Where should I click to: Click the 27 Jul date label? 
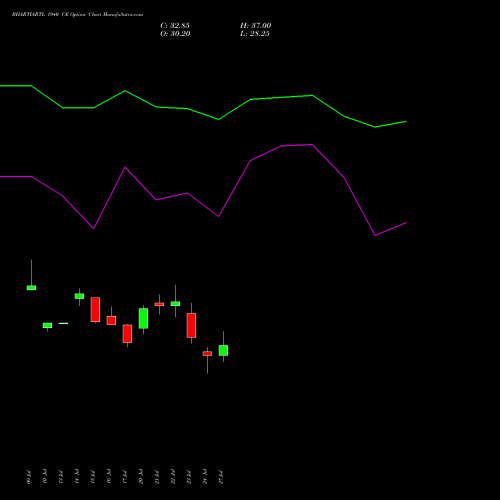221,477
